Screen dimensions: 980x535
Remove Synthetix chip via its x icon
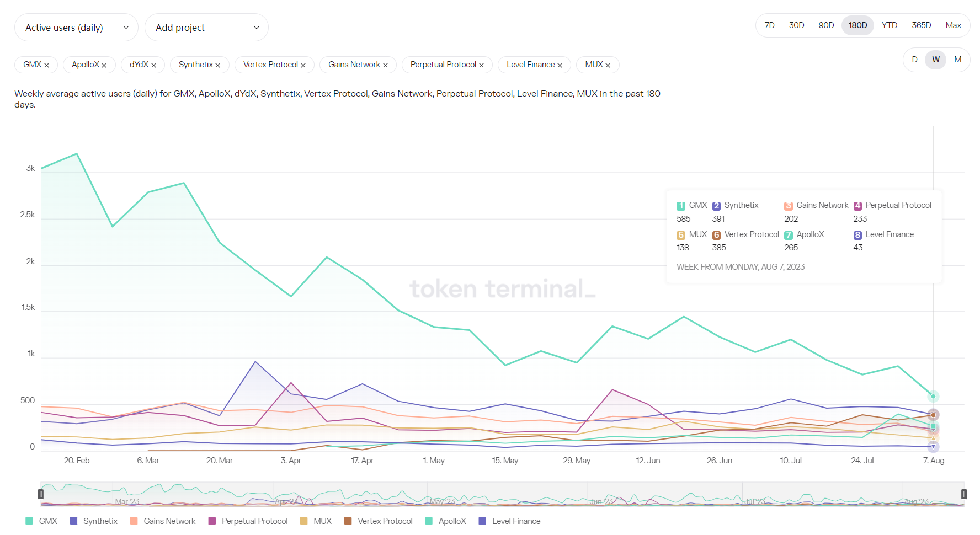(217, 65)
